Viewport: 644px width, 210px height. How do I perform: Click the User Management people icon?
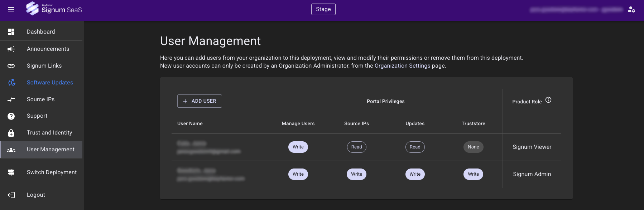point(11,150)
